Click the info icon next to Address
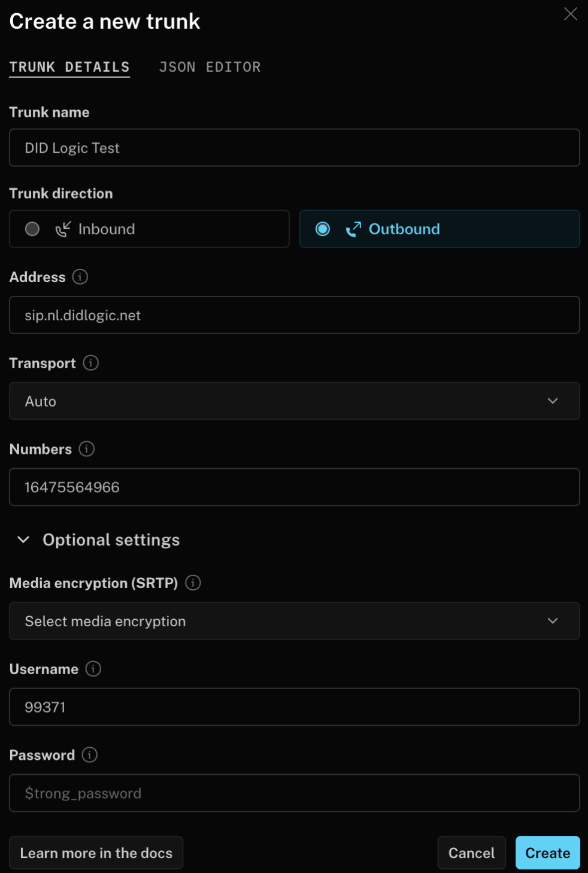 click(80, 277)
